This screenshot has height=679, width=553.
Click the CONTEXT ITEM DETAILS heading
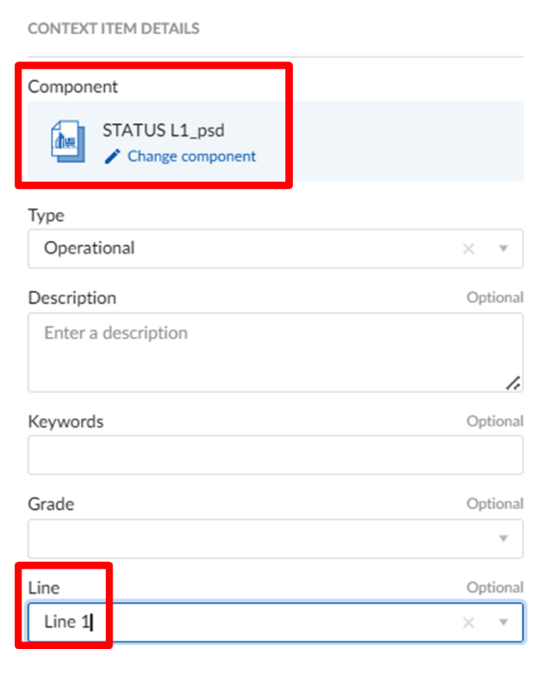coord(113,29)
